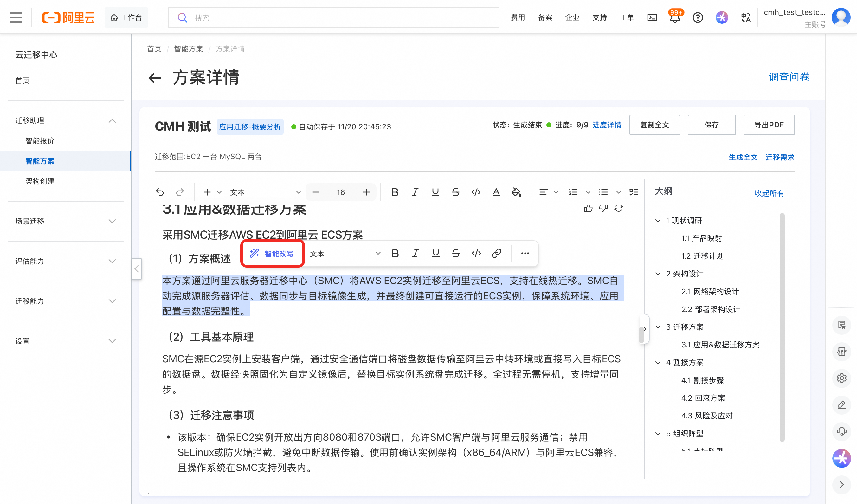857x504 pixels.
Task: Open 架构创建 in the sidebar menu
Action: coord(40,181)
